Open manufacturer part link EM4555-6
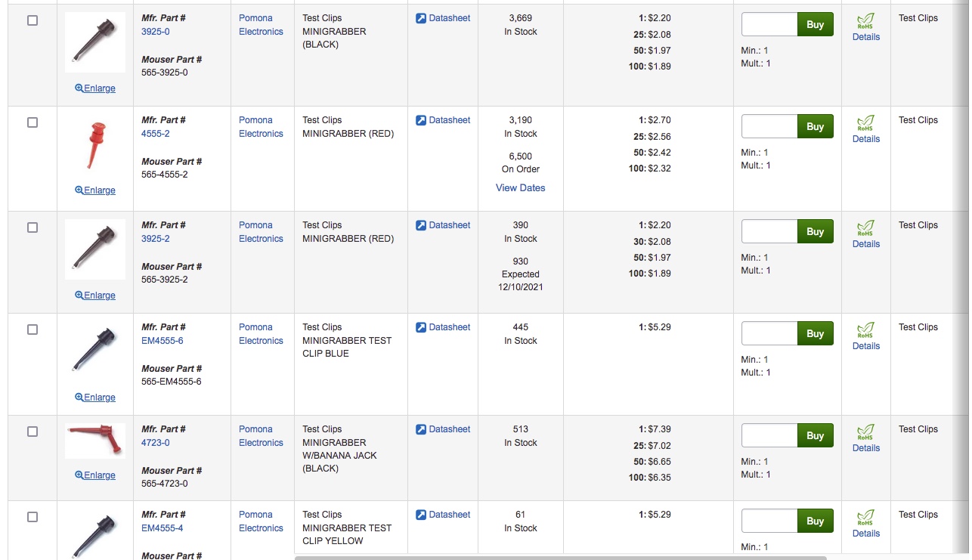The width and height of the screenshot is (972, 560). (x=163, y=341)
